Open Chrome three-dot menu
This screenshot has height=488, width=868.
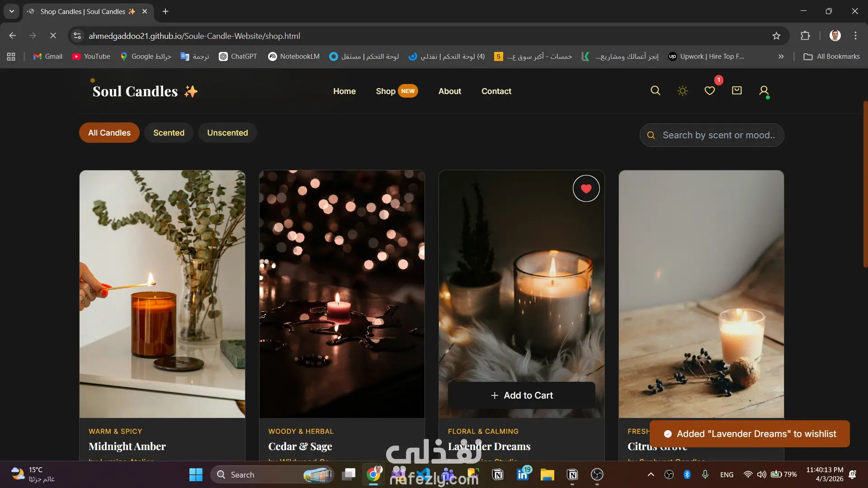coord(855,36)
